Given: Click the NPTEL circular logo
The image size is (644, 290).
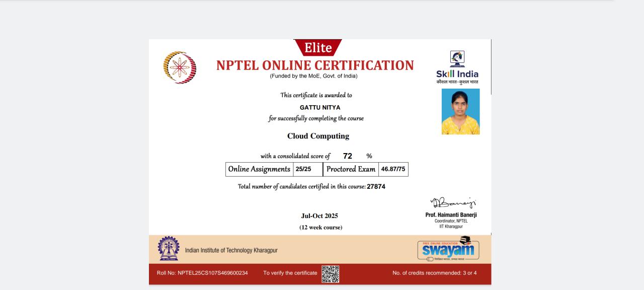Looking at the screenshot, I should tap(180, 67).
